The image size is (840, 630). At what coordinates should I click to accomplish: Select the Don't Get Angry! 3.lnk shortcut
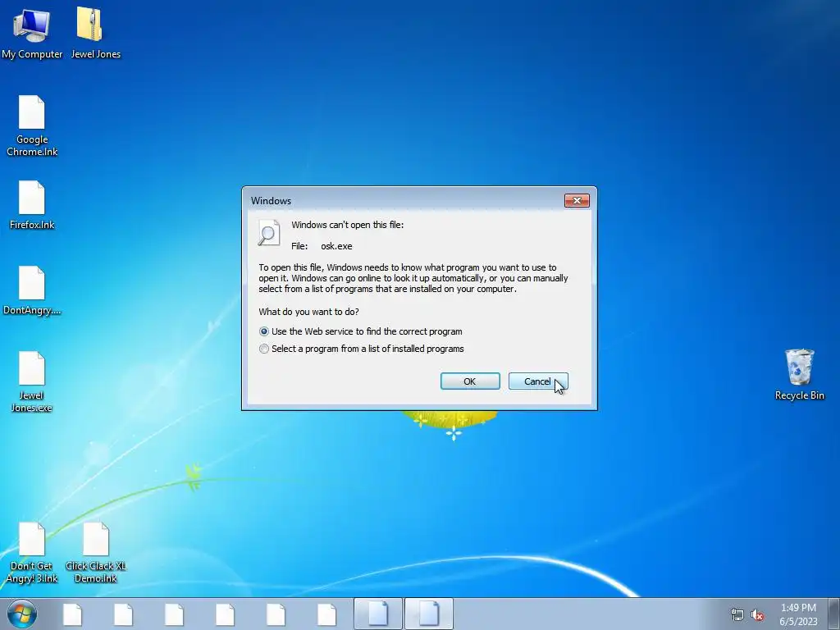click(x=32, y=553)
